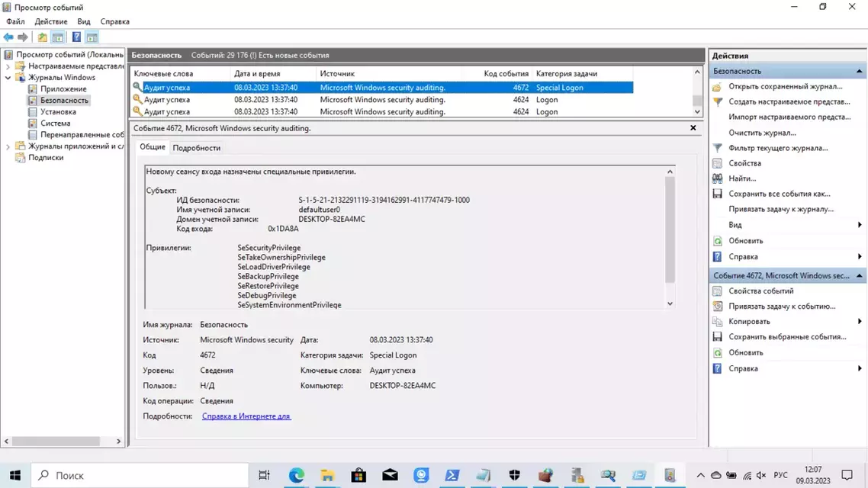
Task: Open Windows Security shield on taskbar
Action: point(514,475)
